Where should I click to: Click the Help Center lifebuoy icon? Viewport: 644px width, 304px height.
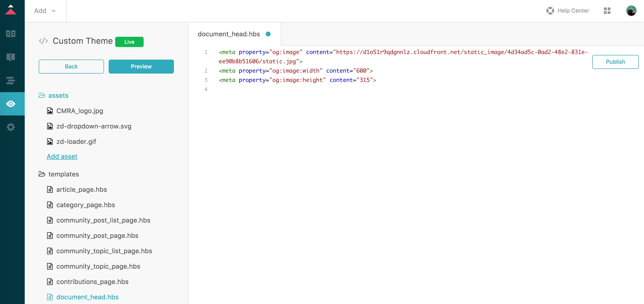pos(550,11)
